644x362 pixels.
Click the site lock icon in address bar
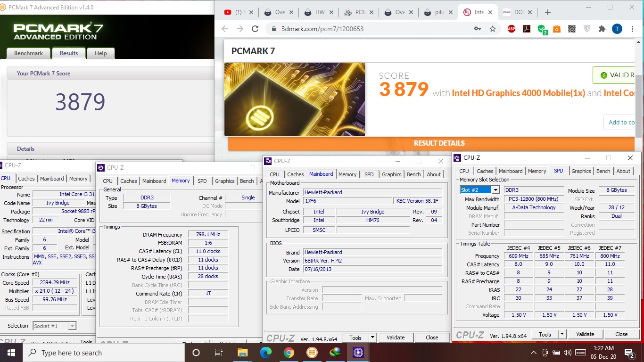click(x=273, y=29)
